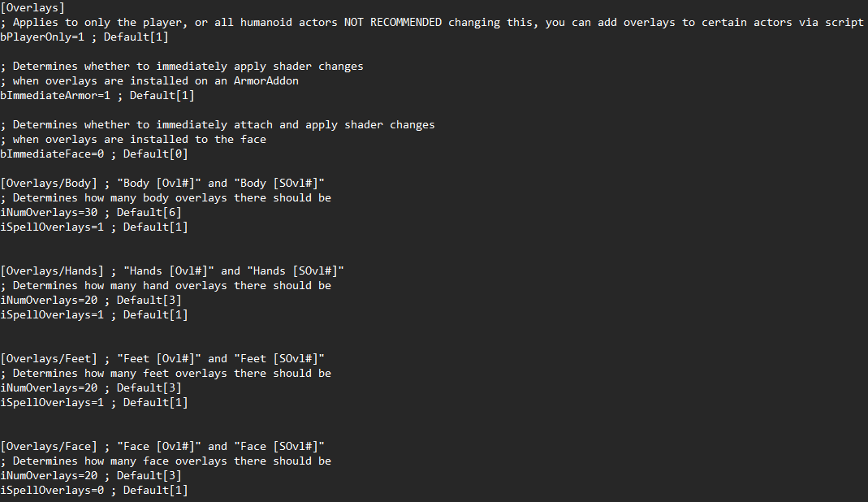Image resolution: width=868 pixels, height=502 pixels.
Task: Click iSpellOverlays=1 in Hands section
Action: coord(52,314)
